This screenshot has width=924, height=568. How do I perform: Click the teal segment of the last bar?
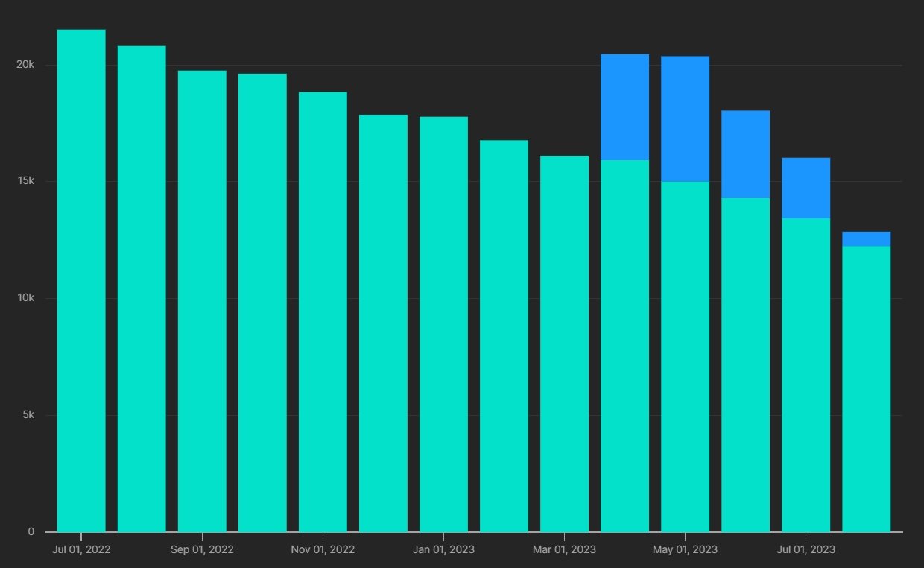tap(866, 388)
